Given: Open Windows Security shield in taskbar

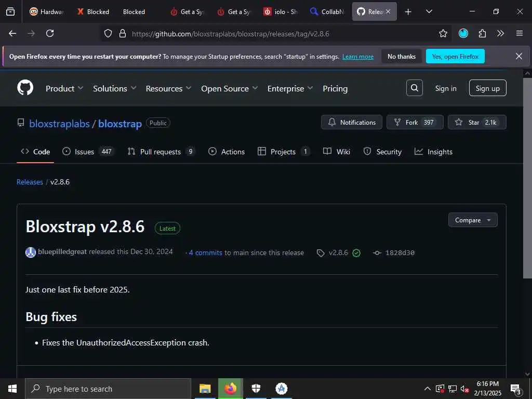Looking at the screenshot, I should 256,389.
